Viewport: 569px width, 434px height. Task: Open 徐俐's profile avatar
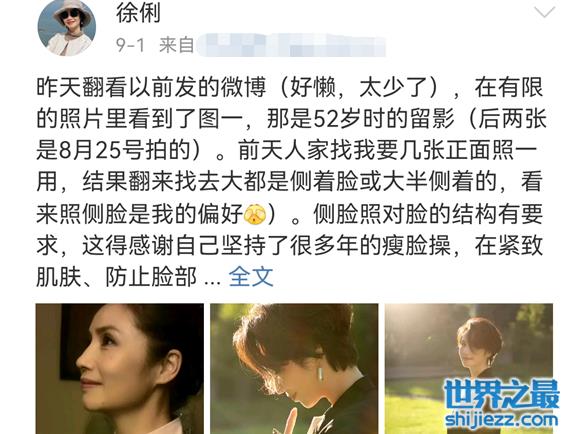(x=67, y=27)
